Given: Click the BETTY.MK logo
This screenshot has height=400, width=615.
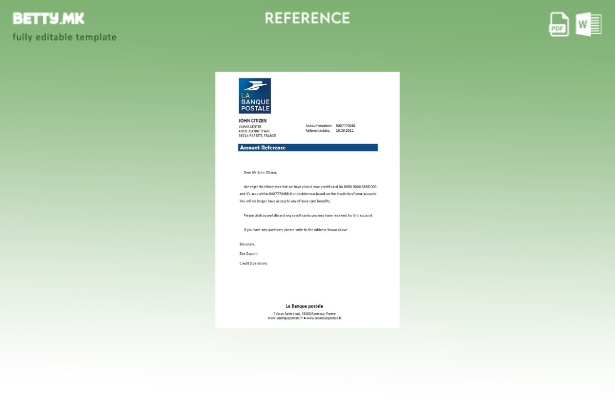Looking at the screenshot, I should [x=48, y=18].
